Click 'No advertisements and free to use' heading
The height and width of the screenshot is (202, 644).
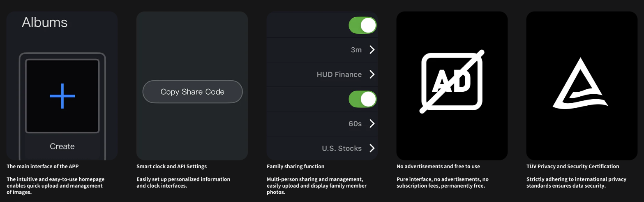tap(438, 167)
